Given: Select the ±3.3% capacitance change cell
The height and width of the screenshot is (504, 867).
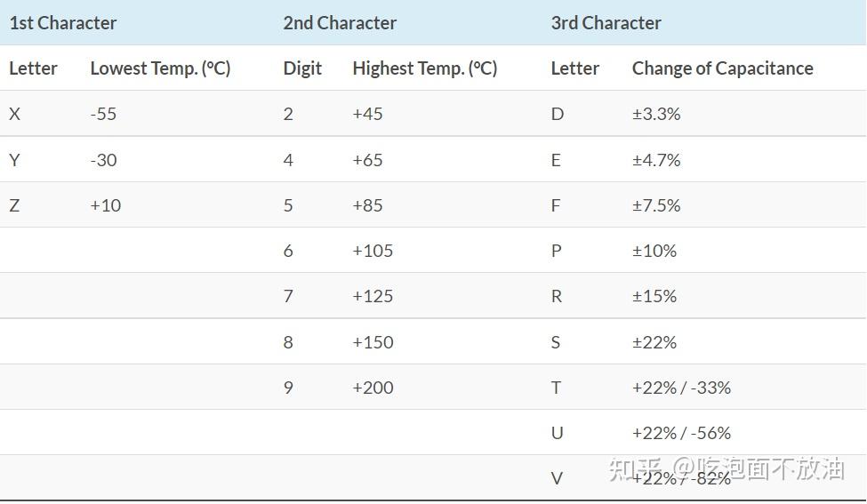Looking at the screenshot, I should tap(656, 114).
